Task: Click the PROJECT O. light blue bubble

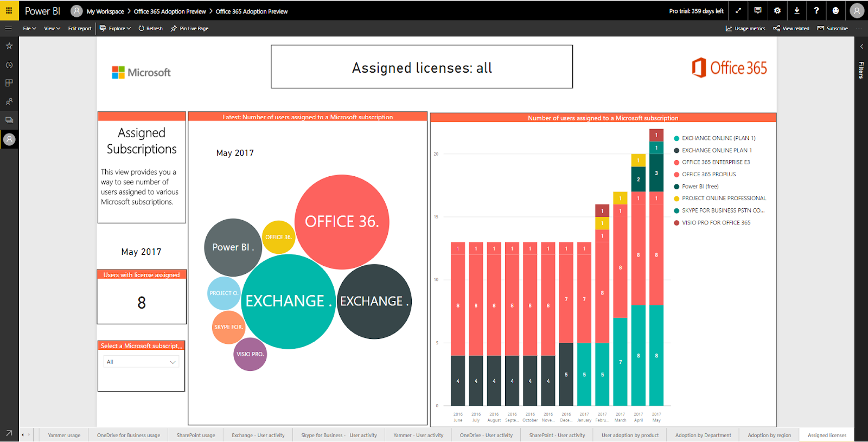Action: [x=224, y=293]
